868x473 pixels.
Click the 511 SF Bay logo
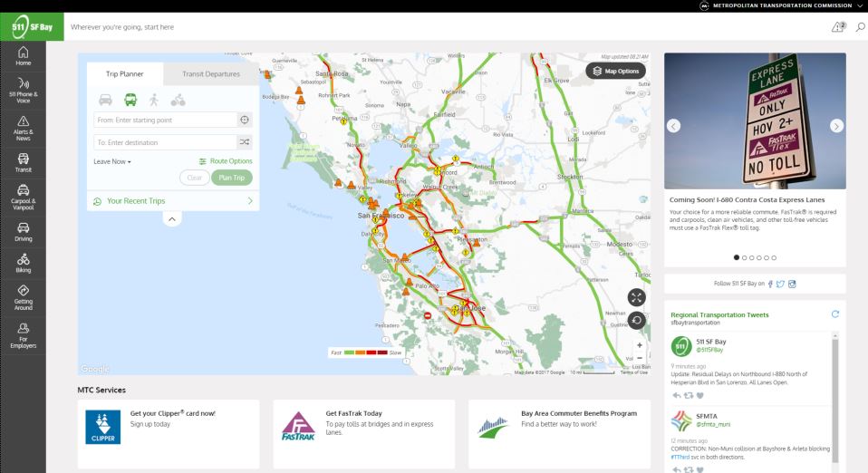(x=32, y=26)
